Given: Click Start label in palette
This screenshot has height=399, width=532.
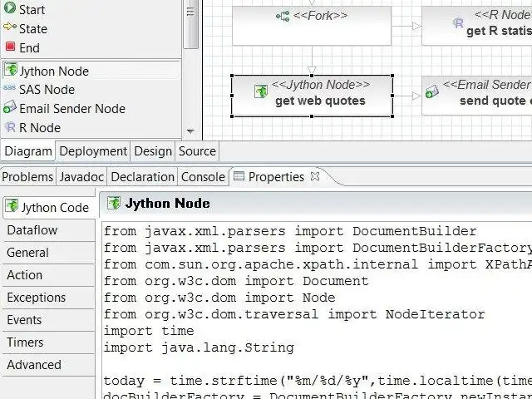Looking at the screenshot, I should pyautogui.click(x=32, y=9).
